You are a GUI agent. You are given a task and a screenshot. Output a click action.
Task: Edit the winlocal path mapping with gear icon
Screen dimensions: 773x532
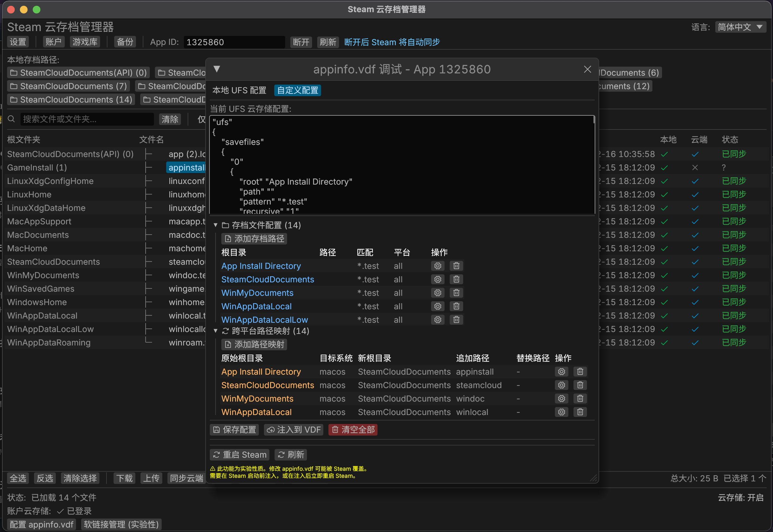point(562,412)
